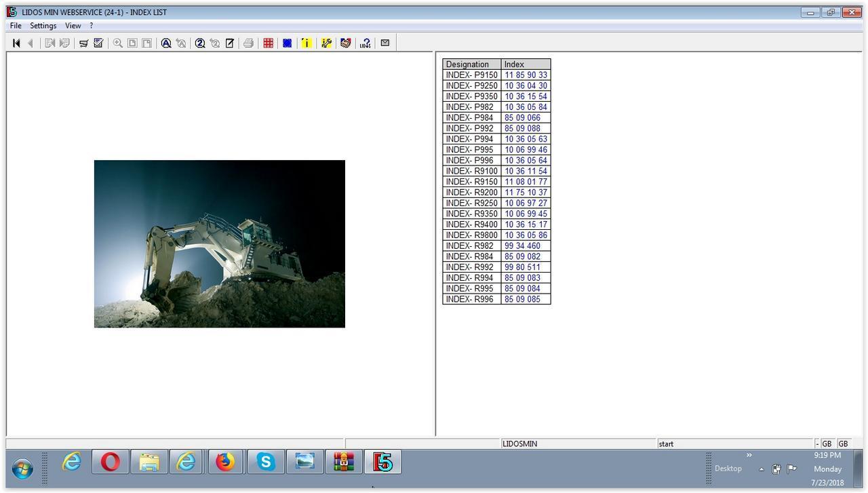The width and height of the screenshot is (868, 493).
Task: Open the LIDOS help question icon
Action: 365,43
